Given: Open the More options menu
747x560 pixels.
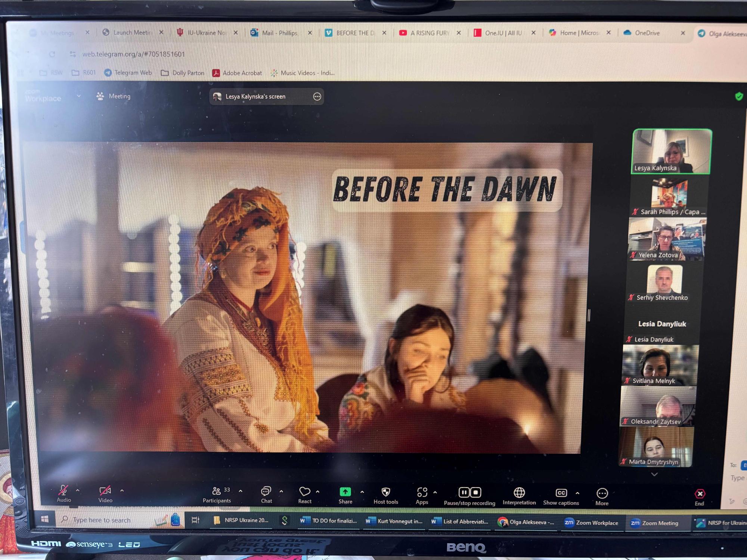Looking at the screenshot, I should click(602, 497).
